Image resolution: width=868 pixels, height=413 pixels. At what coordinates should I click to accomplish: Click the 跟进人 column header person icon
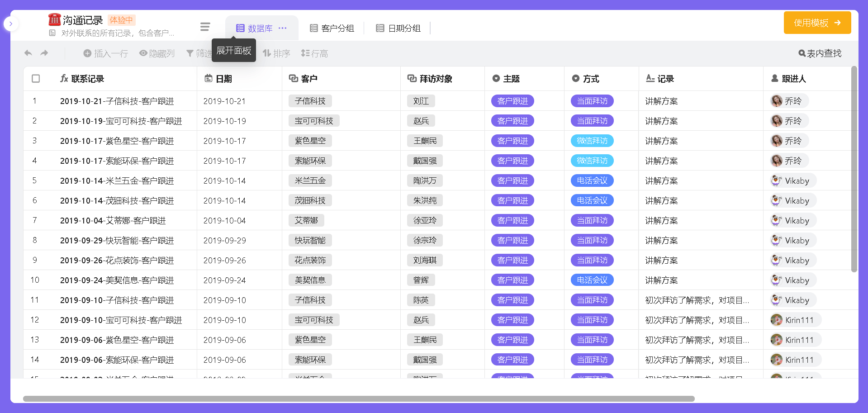point(774,79)
